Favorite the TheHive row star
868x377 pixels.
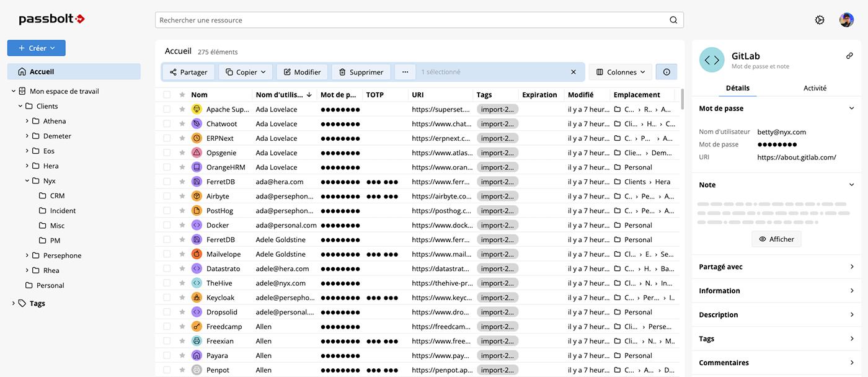click(x=182, y=283)
